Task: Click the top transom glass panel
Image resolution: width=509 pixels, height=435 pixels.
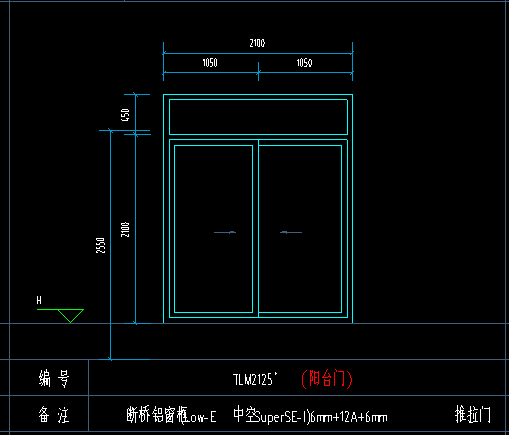Action: pos(258,117)
